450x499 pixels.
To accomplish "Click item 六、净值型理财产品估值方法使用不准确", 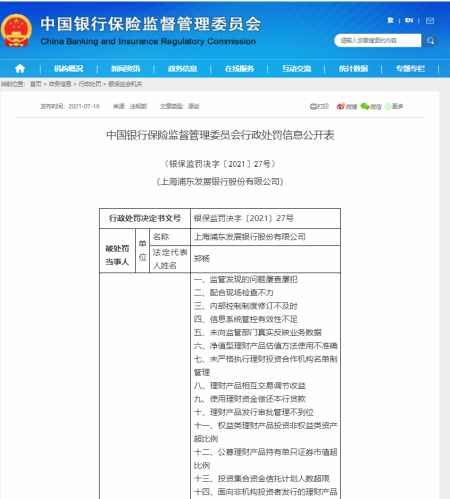I will pos(265,346).
